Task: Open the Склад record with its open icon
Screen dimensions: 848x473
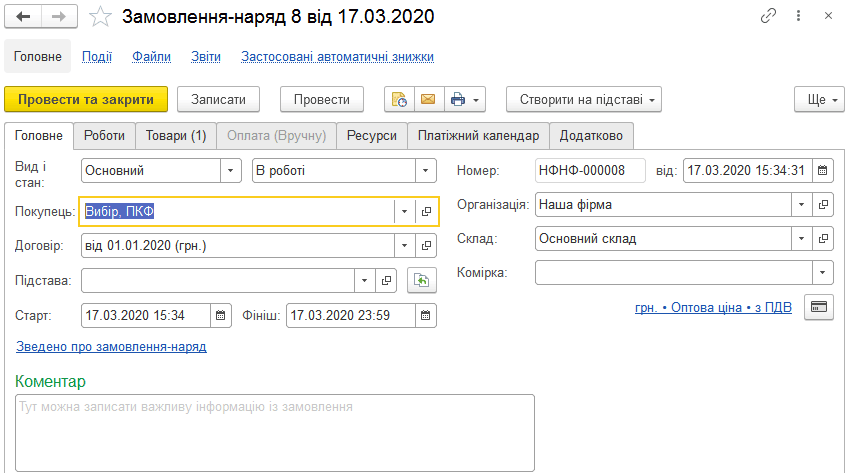Action: point(823,238)
